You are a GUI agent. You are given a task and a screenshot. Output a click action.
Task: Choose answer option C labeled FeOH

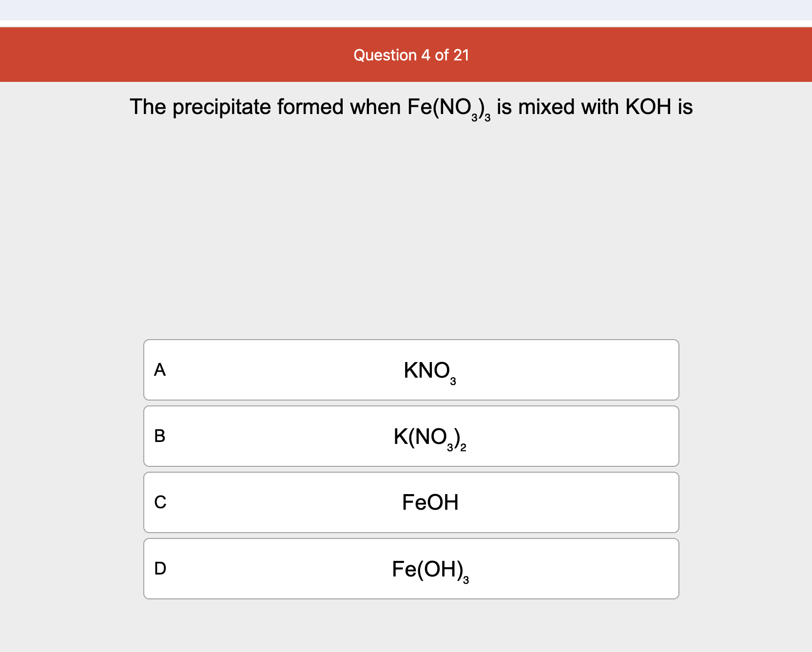pyautogui.click(x=411, y=502)
